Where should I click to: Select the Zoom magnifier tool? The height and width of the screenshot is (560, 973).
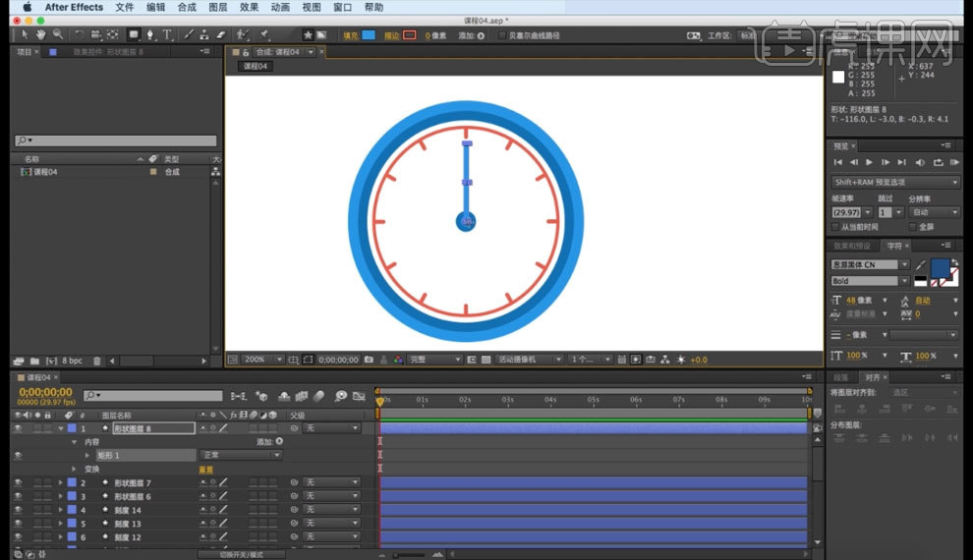point(58,34)
